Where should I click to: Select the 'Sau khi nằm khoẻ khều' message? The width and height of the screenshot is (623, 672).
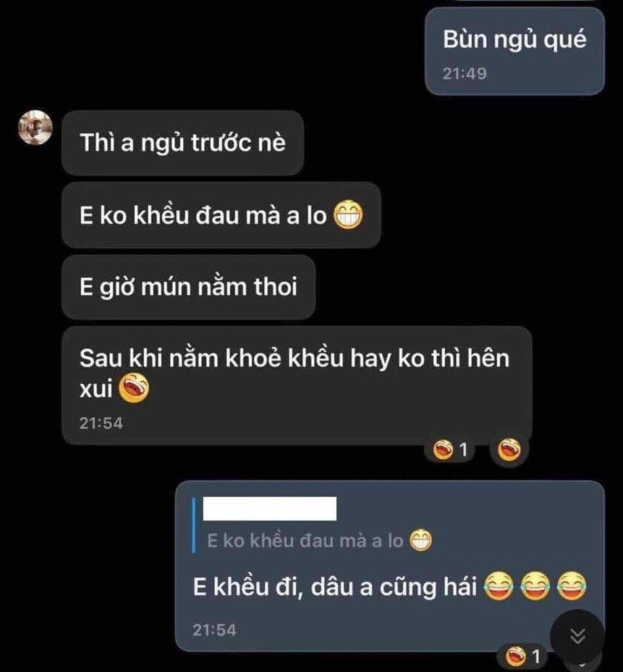[297, 385]
